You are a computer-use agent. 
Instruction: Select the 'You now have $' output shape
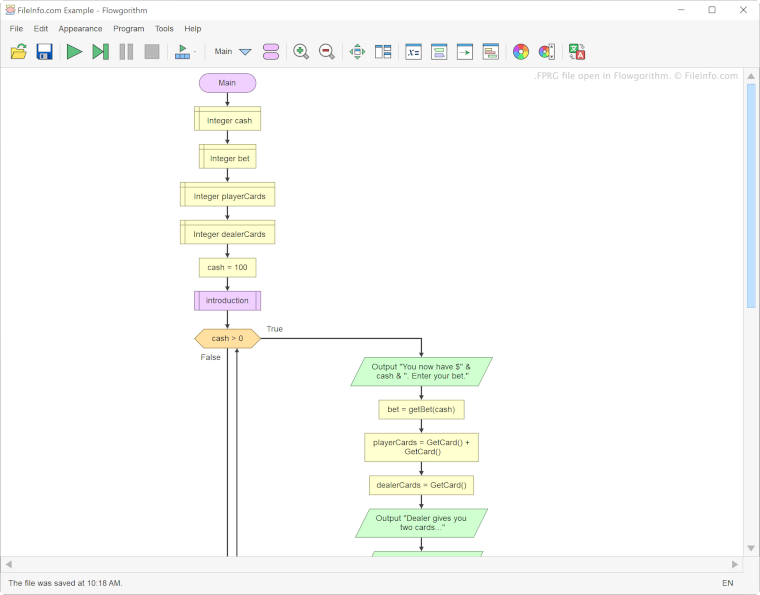421,372
